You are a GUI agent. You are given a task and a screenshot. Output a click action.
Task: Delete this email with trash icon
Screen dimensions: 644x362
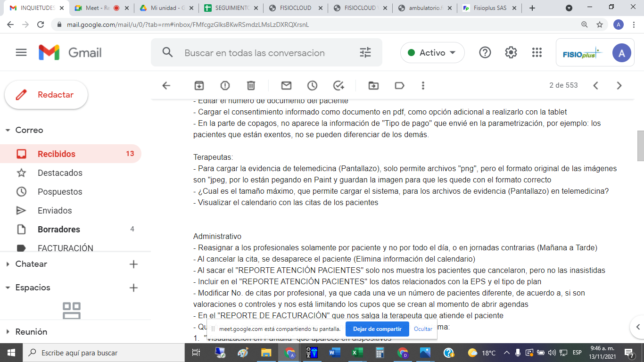pos(251,85)
